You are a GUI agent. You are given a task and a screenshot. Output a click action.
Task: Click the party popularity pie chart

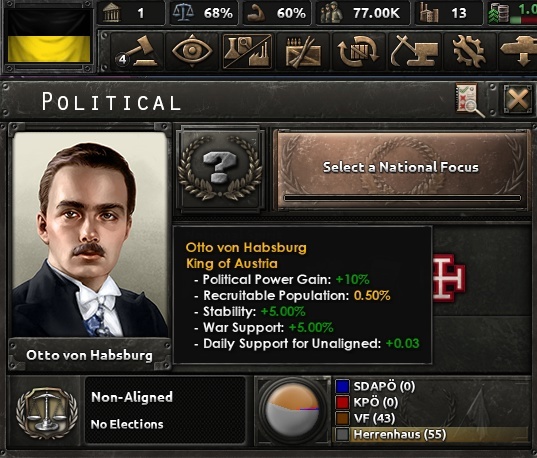click(293, 410)
